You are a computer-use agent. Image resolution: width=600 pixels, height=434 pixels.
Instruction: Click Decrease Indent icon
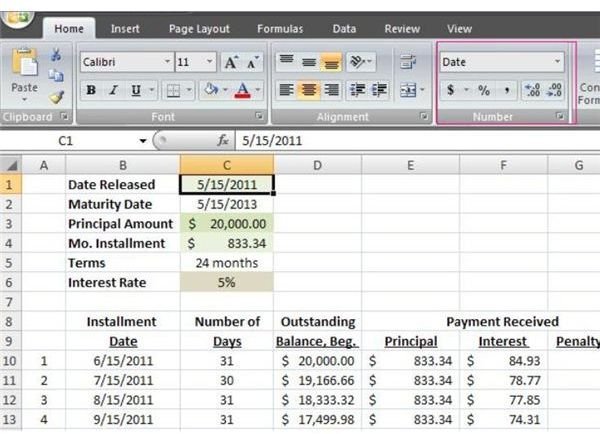point(357,90)
